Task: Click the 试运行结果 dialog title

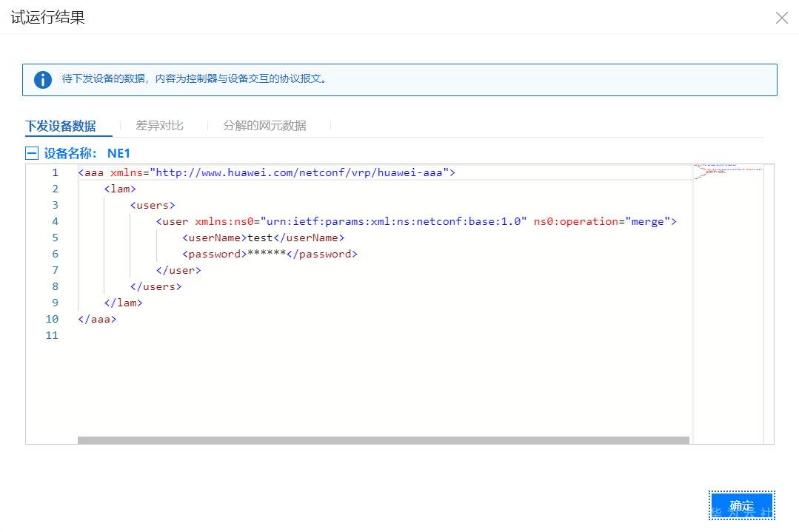Action: coord(48,17)
